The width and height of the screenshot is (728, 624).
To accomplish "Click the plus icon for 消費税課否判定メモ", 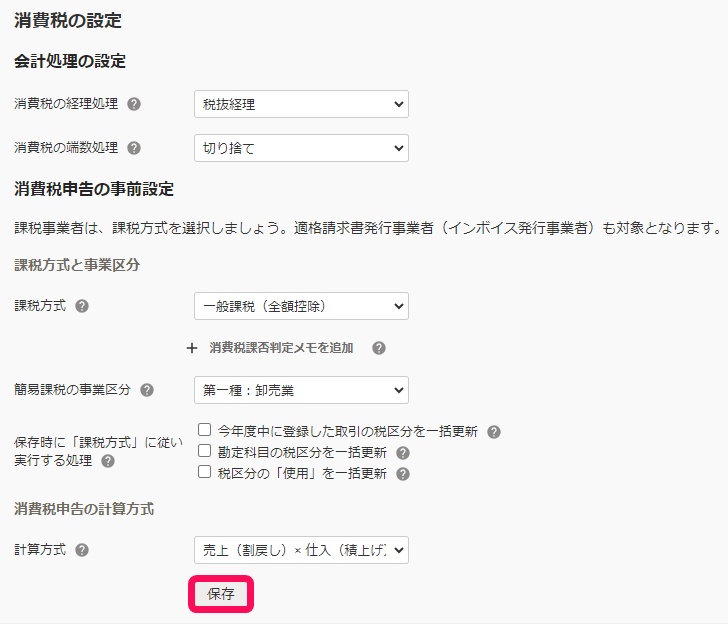I will point(192,348).
